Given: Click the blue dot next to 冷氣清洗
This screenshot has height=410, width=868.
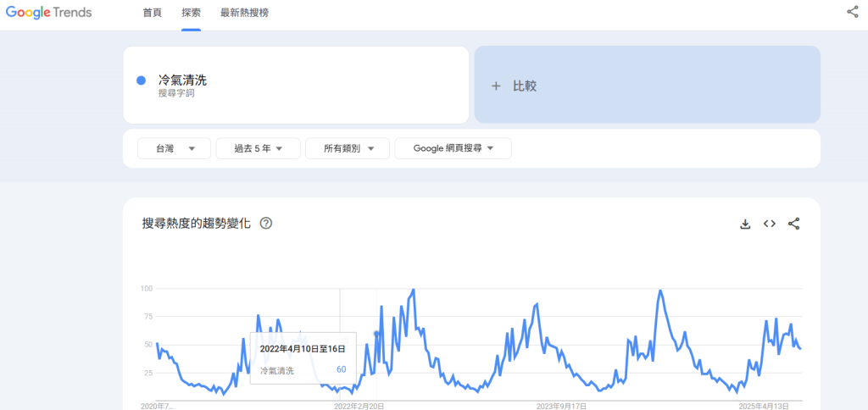Looking at the screenshot, I should pos(141,80).
